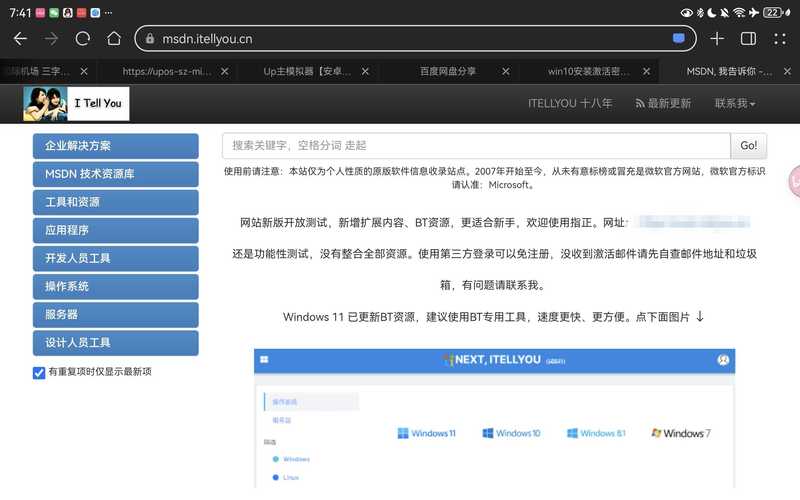
Task: Expand the 工具和资源 category
Action: click(116, 202)
